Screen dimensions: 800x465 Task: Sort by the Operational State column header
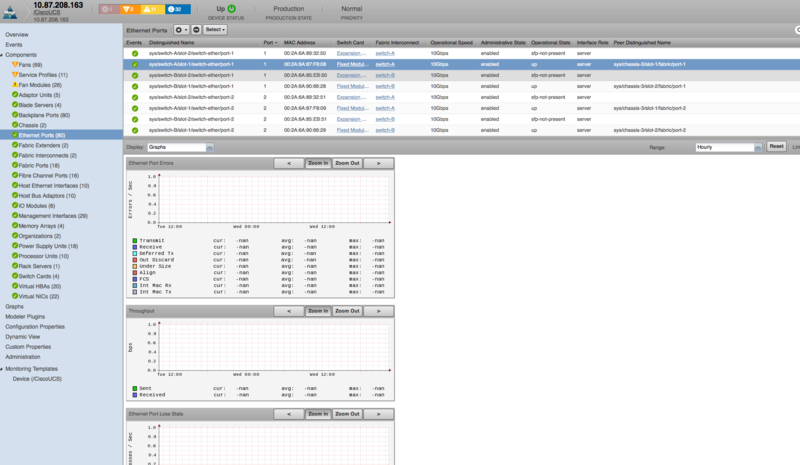point(551,43)
